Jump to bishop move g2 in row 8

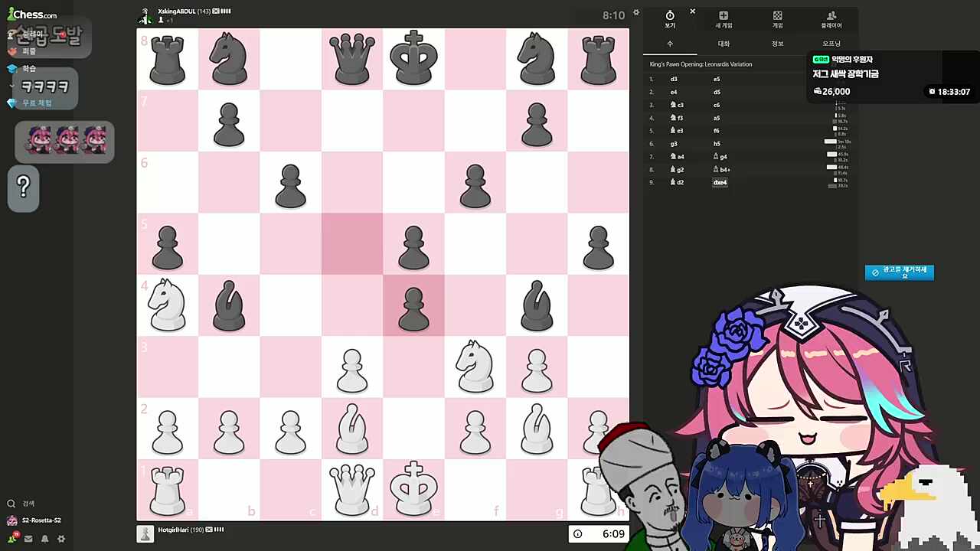(677, 170)
